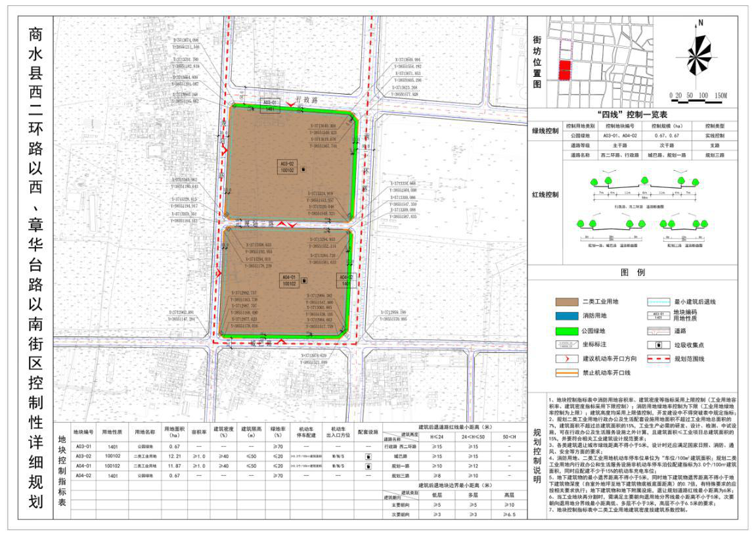The width and height of the screenshot is (756, 535).
Task: Click the 配套设施 column header
Action: (368, 432)
